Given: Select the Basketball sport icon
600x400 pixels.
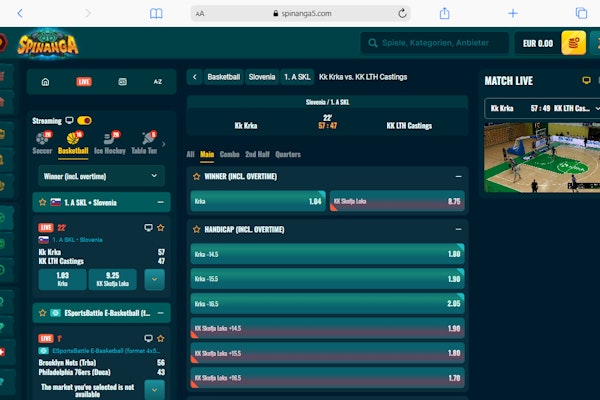Looking at the screenshot, I should pos(73,143).
